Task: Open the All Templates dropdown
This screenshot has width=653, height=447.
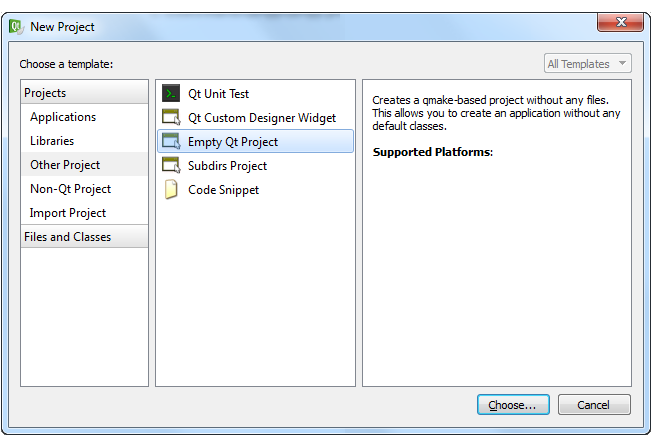Action: (588, 64)
